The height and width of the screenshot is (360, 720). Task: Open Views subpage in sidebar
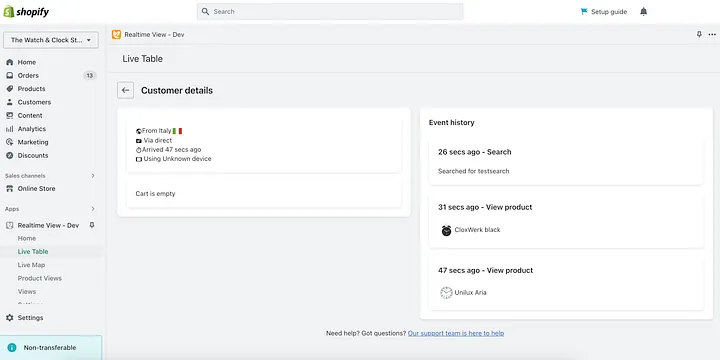pyautogui.click(x=27, y=291)
